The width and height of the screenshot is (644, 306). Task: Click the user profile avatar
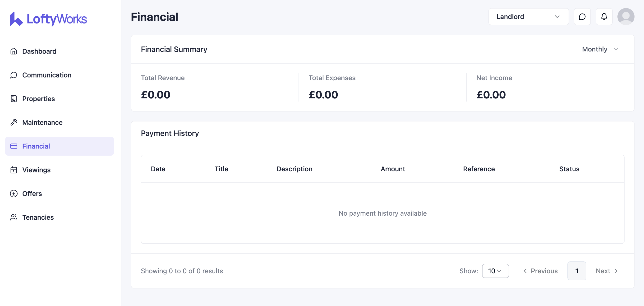pyautogui.click(x=626, y=17)
